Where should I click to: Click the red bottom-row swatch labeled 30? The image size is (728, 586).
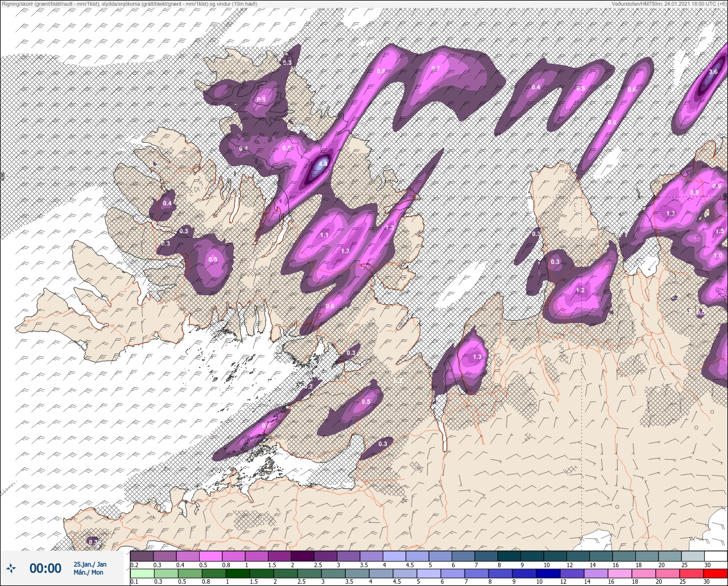(x=715, y=573)
